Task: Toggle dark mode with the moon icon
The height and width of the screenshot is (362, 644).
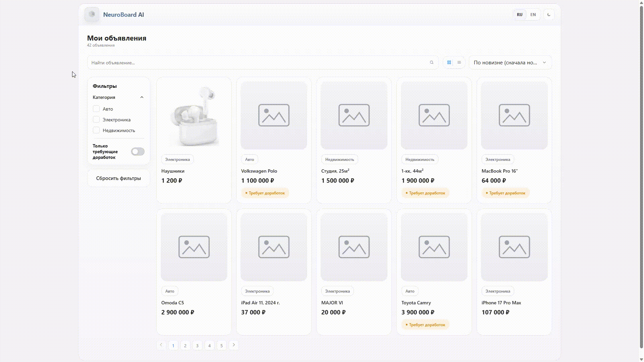Action: click(x=549, y=14)
